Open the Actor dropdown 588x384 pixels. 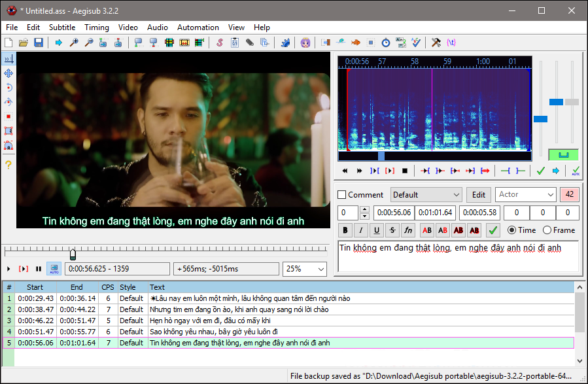(525, 194)
